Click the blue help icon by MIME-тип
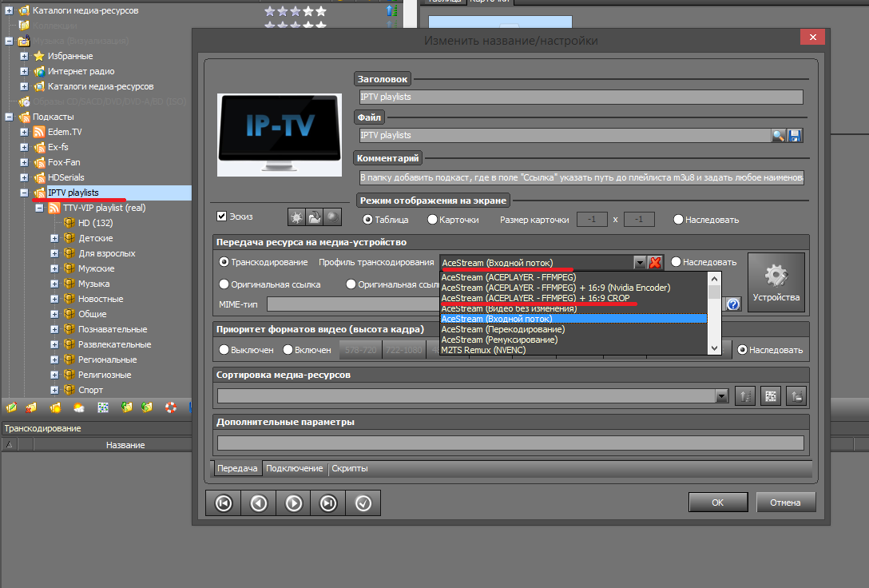 pyautogui.click(x=732, y=304)
